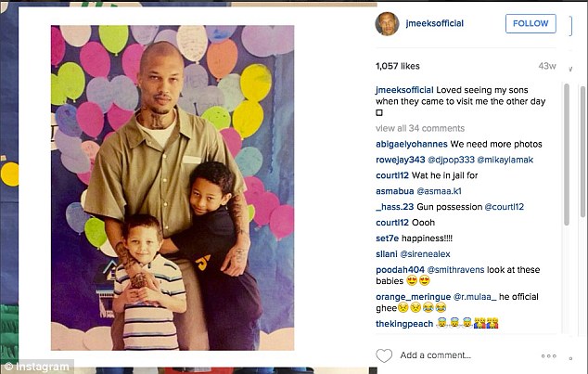The height and width of the screenshot is (374, 588).
Task: Click the Add a comment field
Action: pos(435,355)
